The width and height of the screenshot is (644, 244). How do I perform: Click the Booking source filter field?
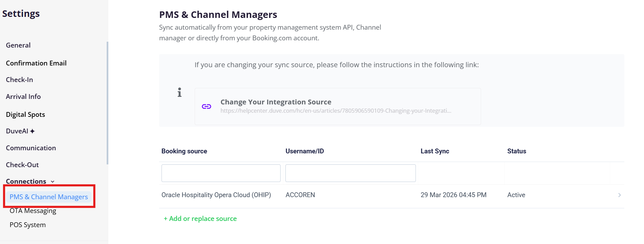pos(221,173)
